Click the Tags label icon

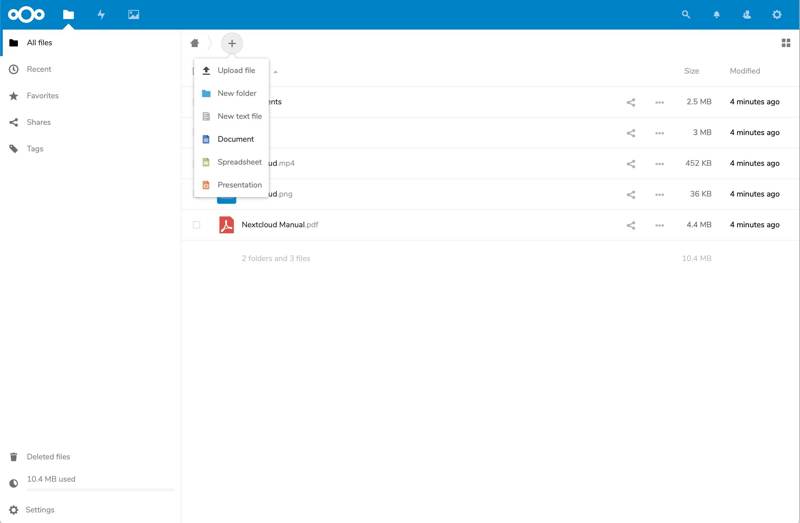pyautogui.click(x=14, y=149)
